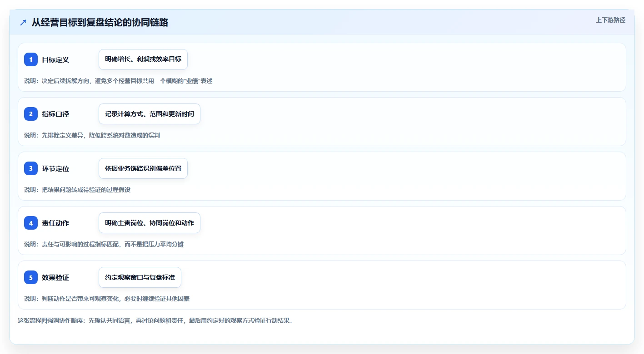Click the step 2 number badge
This screenshot has width=644, height=354.
[31, 114]
